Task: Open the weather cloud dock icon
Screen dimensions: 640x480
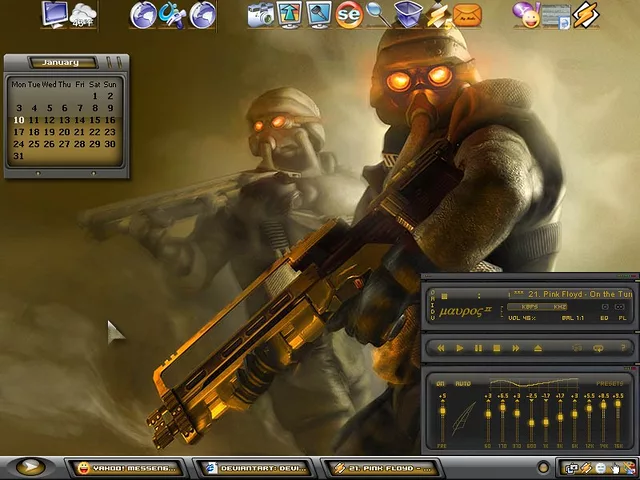Action: 83,15
